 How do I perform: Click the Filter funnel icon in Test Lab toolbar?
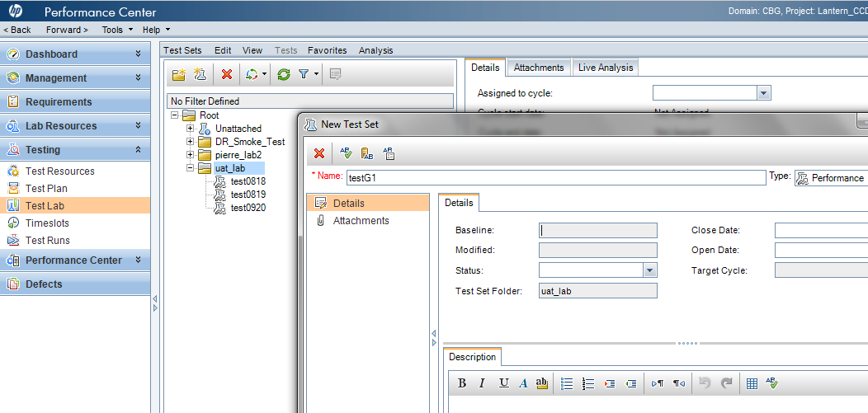304,74
